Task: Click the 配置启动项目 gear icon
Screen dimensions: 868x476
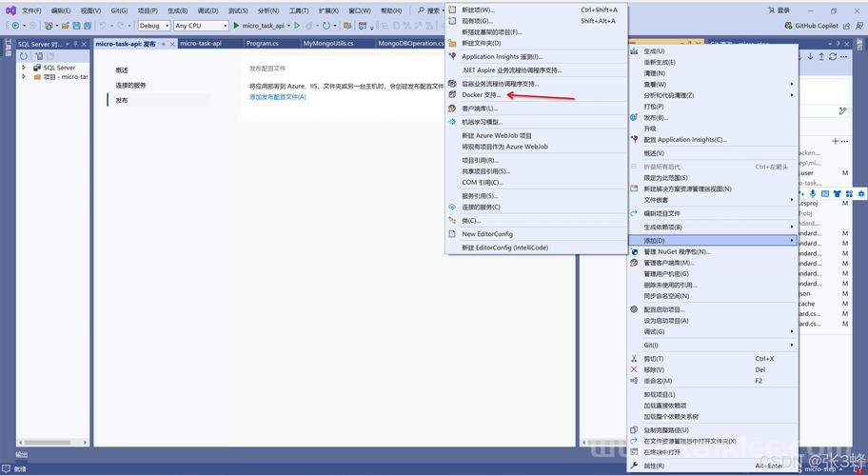Action: click(x=634, y=309)
